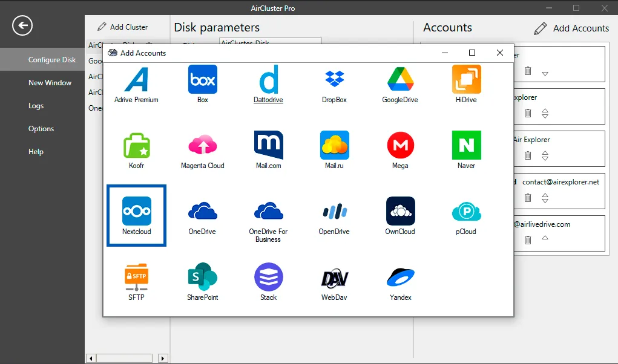Minimize the Add Accounts dialog
Screen dimensions: 618x364
click(x=445, y=53)
